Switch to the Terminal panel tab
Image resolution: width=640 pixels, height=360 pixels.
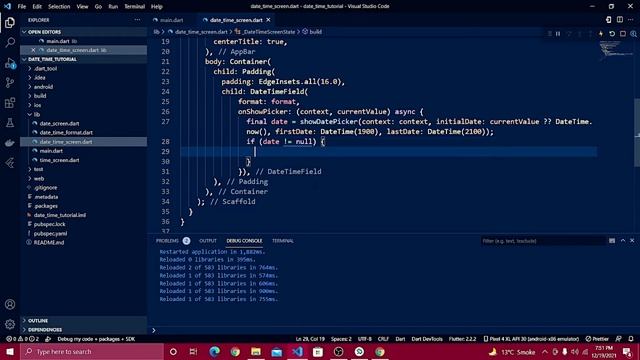coord(283,241)
